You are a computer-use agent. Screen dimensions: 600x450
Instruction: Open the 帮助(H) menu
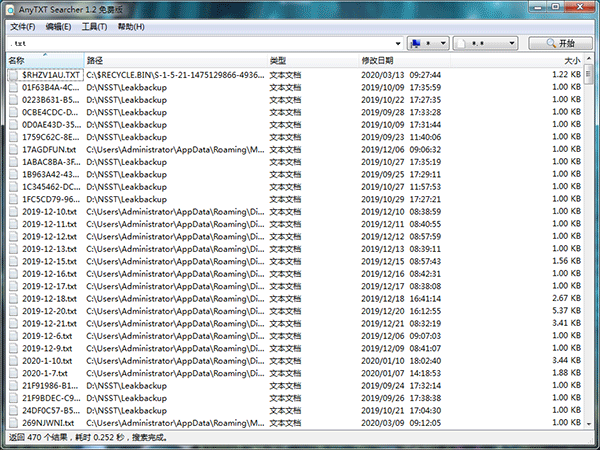pyautogui.click(x=131, y=27)
